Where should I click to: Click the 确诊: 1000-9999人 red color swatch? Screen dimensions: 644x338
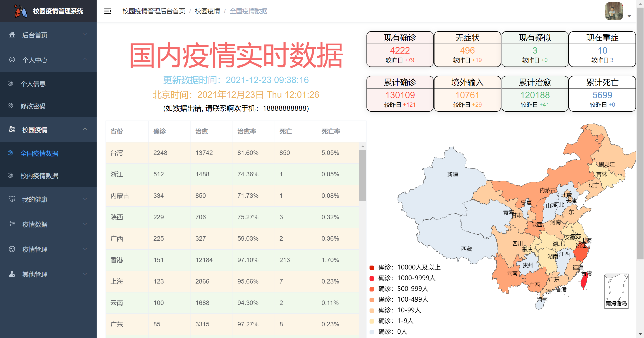372,278
